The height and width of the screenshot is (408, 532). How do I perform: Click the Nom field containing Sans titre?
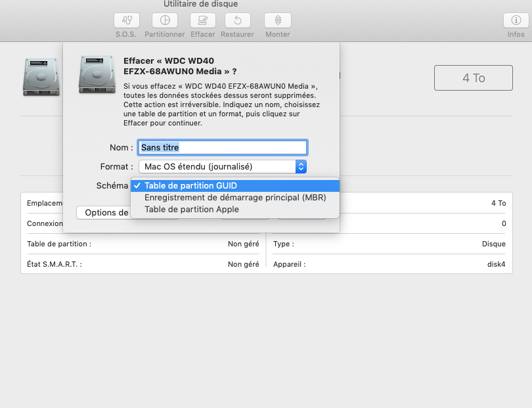[x=222, y=148]
